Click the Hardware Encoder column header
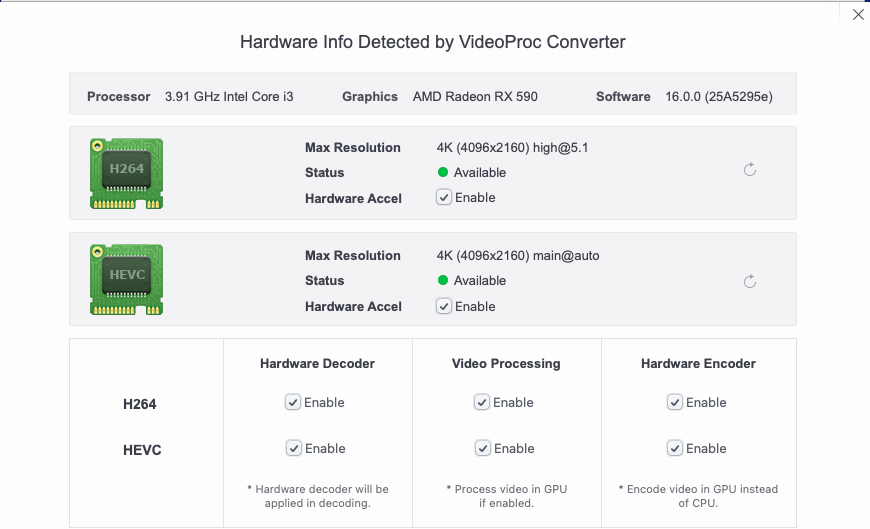 [698, 364]
